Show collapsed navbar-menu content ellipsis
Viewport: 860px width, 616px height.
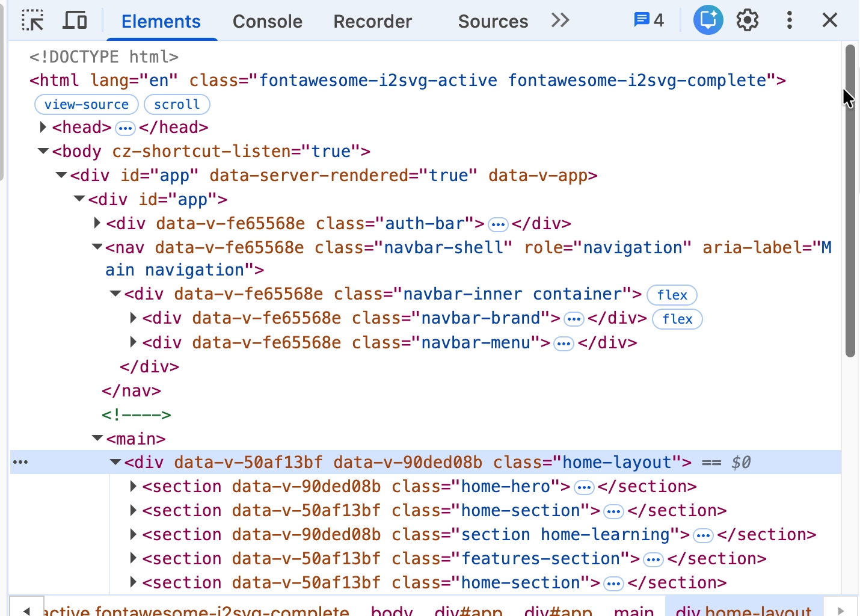pyautogui.click(x=564, y=343)
